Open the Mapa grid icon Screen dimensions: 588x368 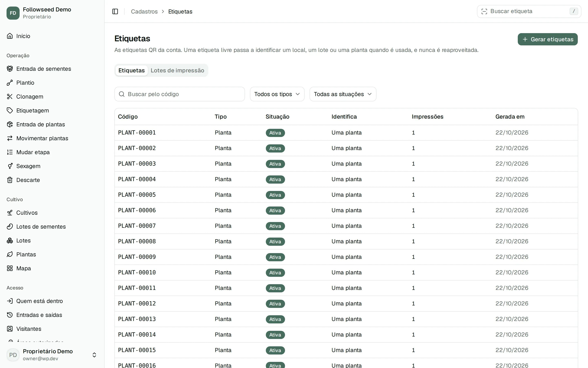[10, 268]
